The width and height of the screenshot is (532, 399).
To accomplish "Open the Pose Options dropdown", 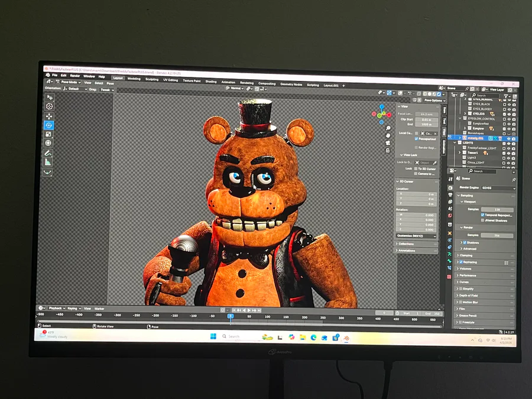I will point(434,100).
